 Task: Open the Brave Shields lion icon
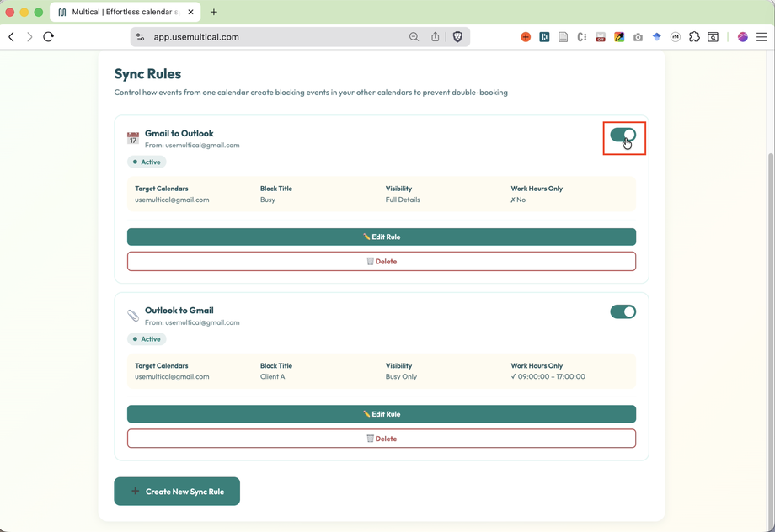pos(457,37)
